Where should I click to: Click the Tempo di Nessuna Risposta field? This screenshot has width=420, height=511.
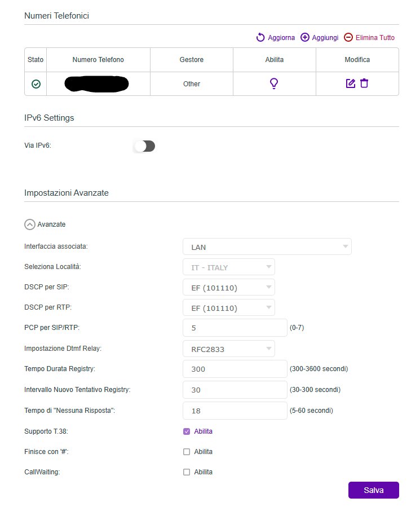click(x=235, y=411)
